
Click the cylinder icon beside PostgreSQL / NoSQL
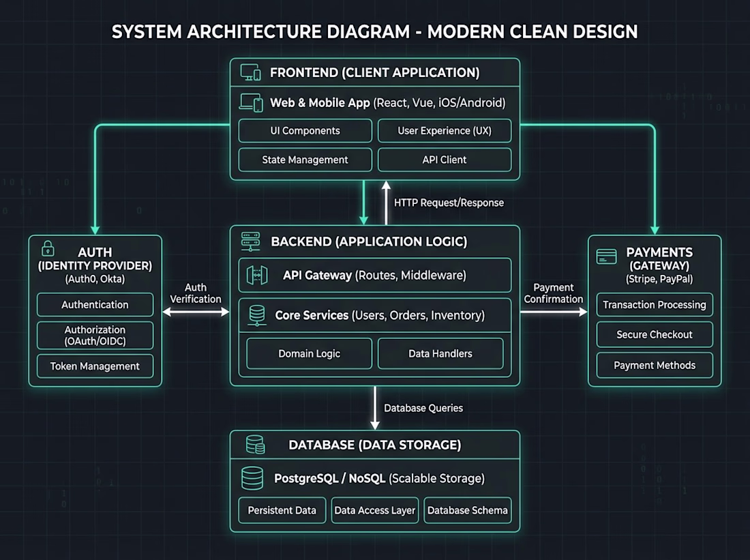tap(252, 478)
